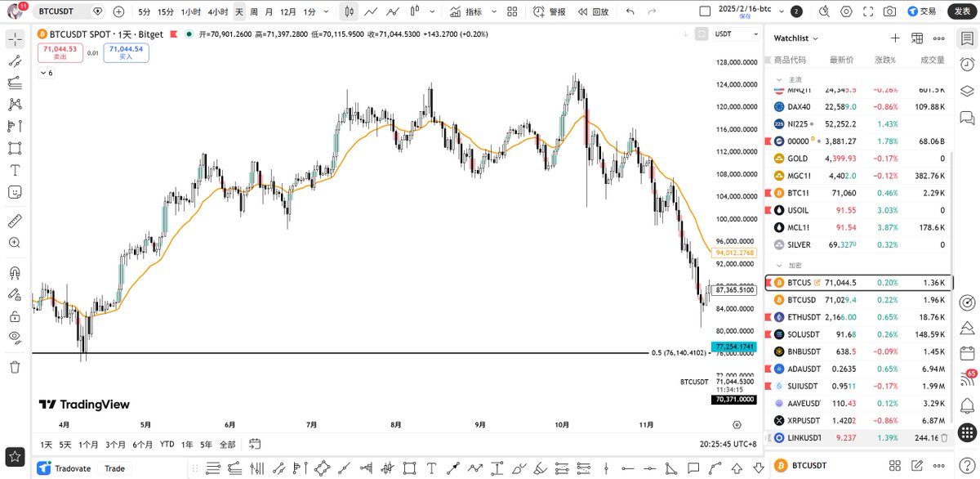Collapse the 加密 watchlist section

coord(777,266)
